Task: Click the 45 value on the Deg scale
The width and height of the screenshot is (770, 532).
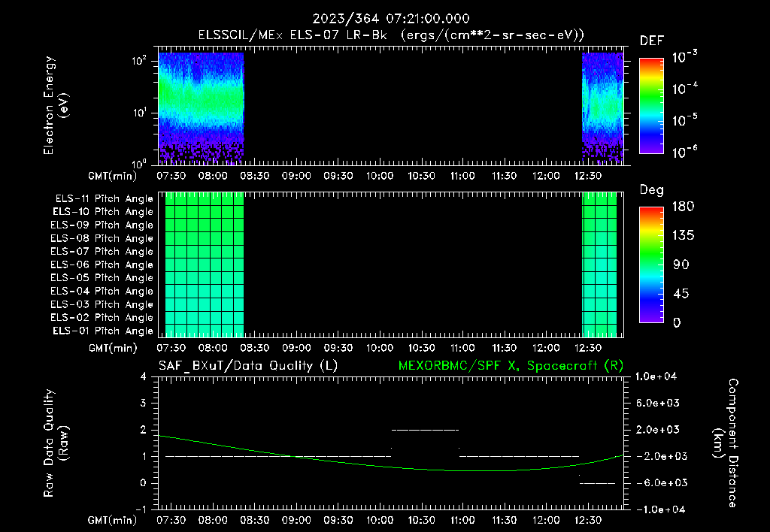Action: point(683,294)
